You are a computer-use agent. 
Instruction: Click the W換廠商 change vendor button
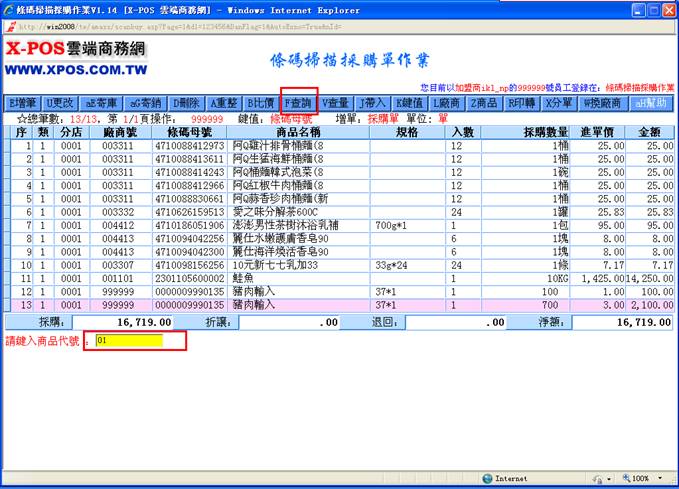[x=603, y=103]
